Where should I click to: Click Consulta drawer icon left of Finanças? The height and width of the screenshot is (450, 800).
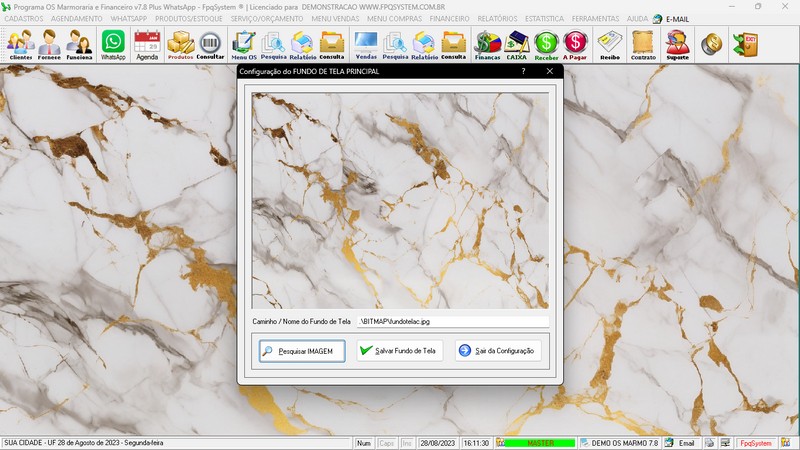453,45
